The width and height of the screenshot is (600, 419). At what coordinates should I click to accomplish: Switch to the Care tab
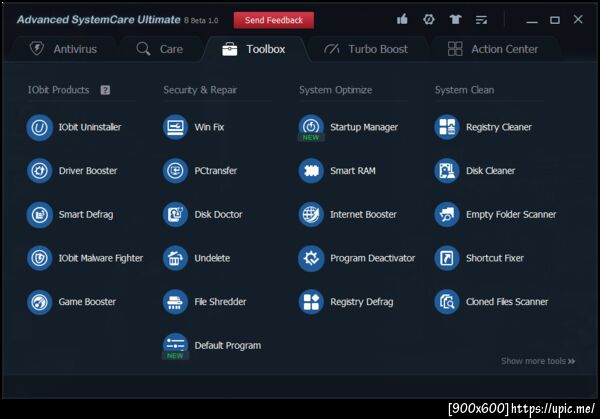point(160,49)
